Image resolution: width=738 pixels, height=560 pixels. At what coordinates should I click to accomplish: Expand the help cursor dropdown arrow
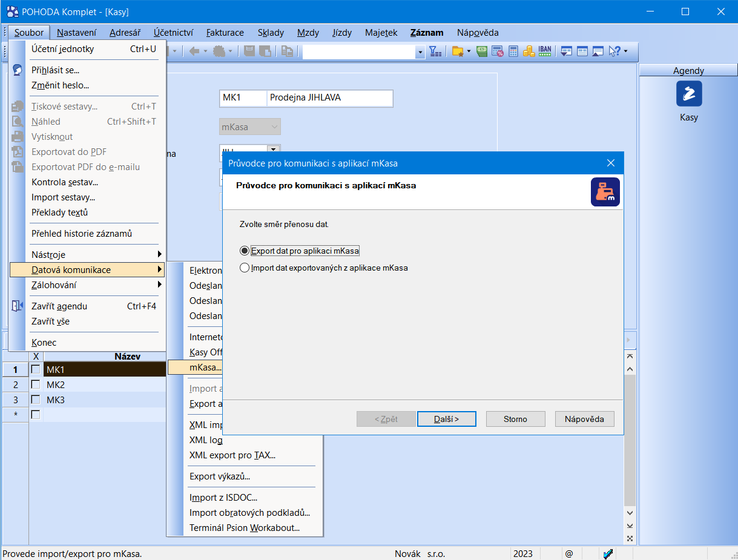click(625, 51)
